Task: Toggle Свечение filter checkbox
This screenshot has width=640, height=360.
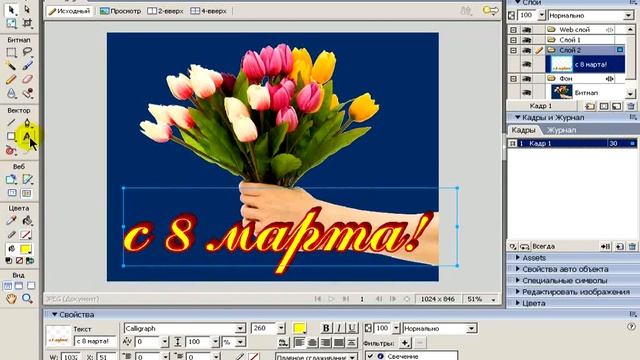Action: (x=370, y=356)
